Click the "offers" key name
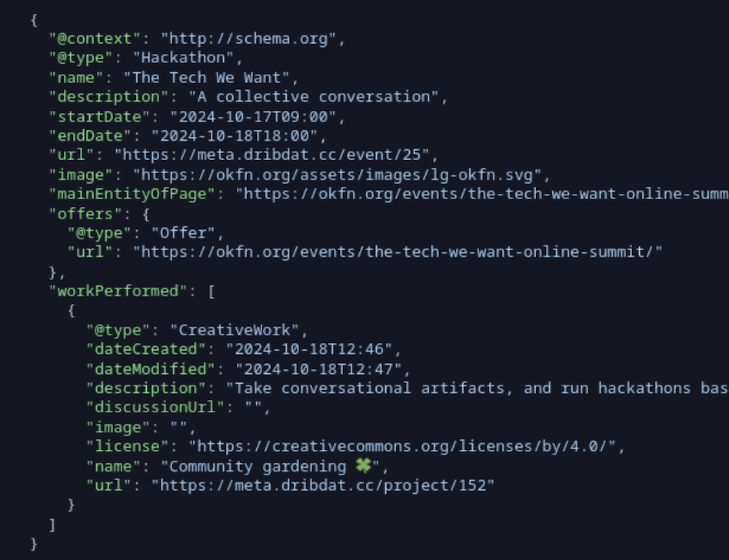This screenshot has width=729, height=560. [x=86, y=213]
